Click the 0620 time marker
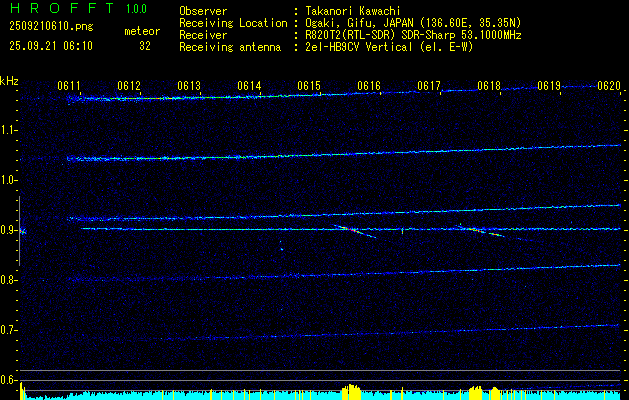Screen dimensions: 629x400 point(609,86)
